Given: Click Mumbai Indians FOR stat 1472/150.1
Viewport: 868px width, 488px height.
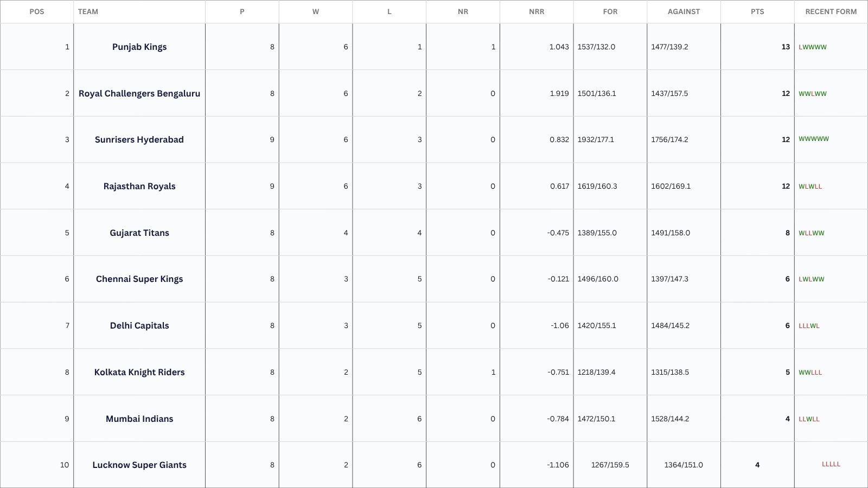Looking at the screenshot, I should click(x=597, y=419).
